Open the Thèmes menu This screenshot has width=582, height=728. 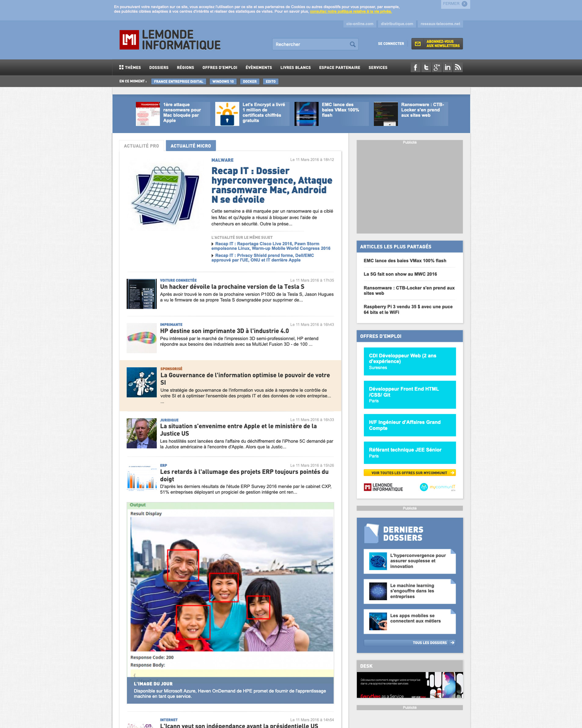click(x=130, y=67)
